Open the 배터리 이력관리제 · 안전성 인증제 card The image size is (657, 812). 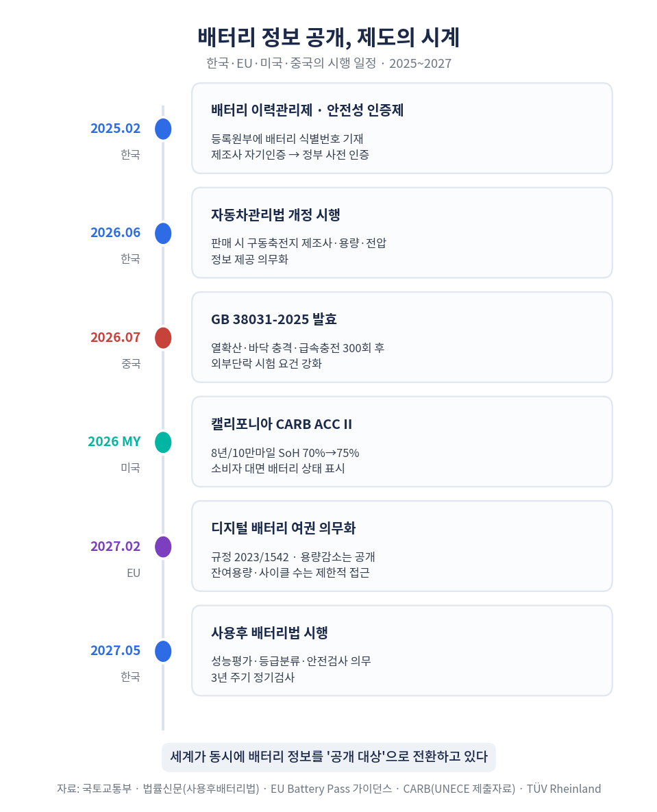[x=401, y=128]
